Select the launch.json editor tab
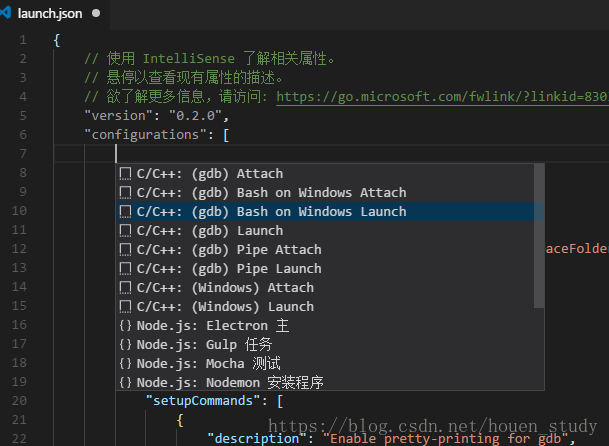609x446 pixels. coord(54,14)
